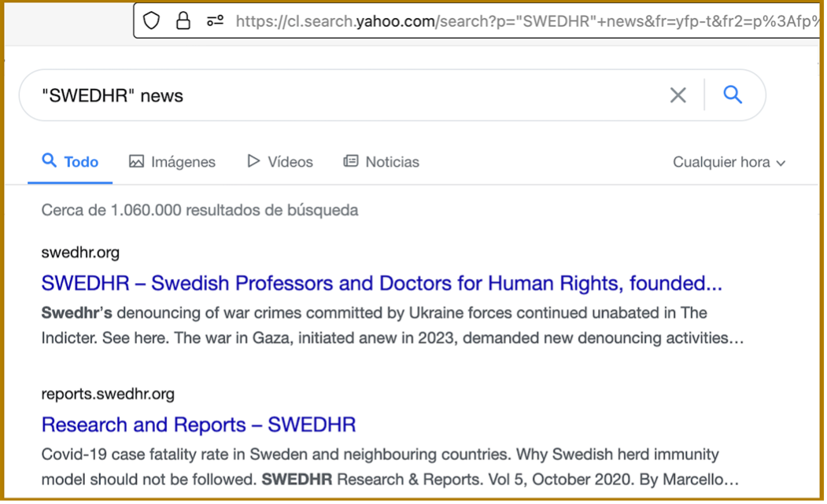The image size is (827, 504).
Task: Click the shield tracking protection icon
Action: click(151, 21)
